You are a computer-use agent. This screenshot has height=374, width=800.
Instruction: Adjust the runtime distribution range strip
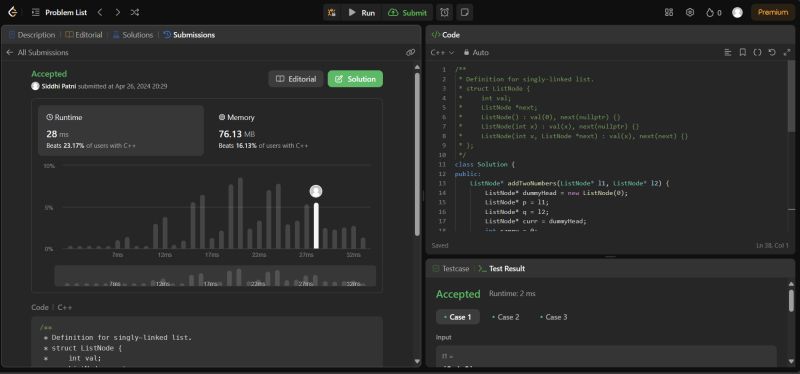click(x=215, y=276)
